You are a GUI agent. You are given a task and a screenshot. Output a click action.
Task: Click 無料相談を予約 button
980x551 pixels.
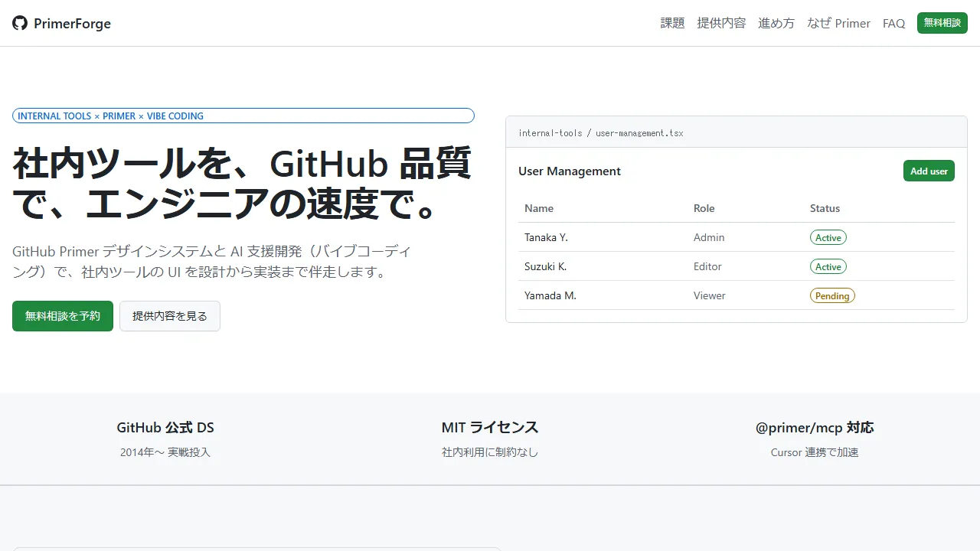tap(63, 316)
